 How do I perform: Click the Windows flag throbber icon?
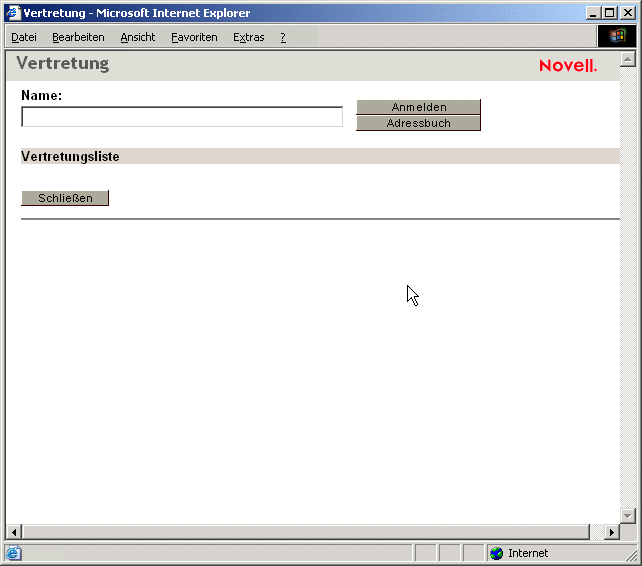[617, 36]
